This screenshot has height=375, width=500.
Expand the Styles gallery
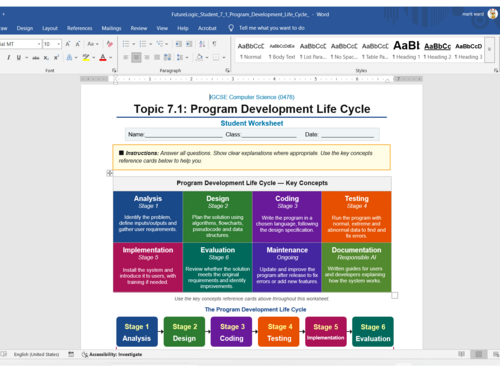coord(489,50)
